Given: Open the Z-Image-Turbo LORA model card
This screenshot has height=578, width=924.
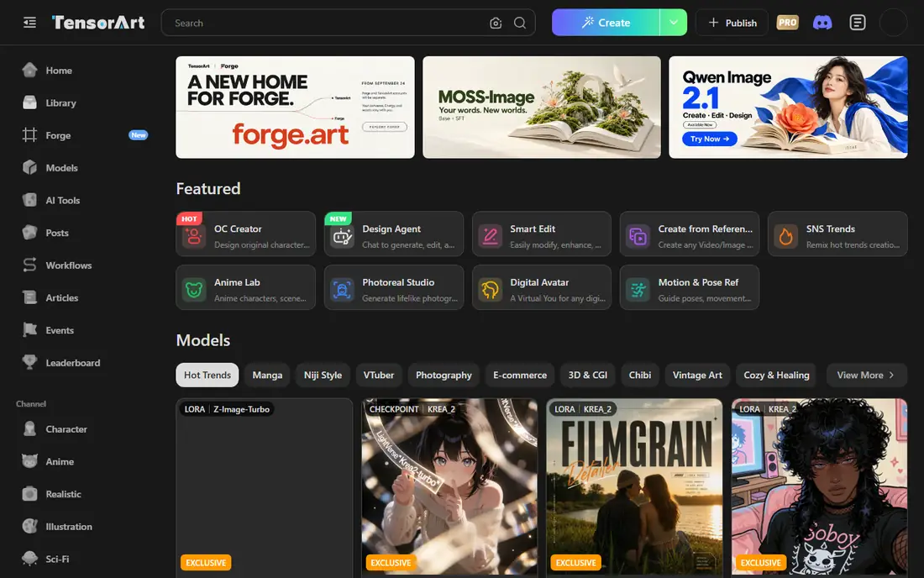Looking at the screenshot, I should pyautogui.click(x=265, y=488).
